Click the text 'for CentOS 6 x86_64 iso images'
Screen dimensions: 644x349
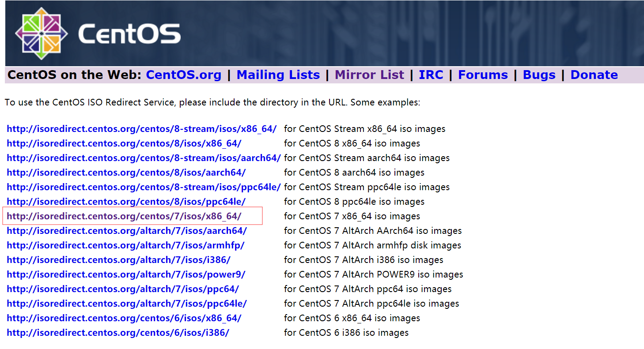(x=352, y=318)
